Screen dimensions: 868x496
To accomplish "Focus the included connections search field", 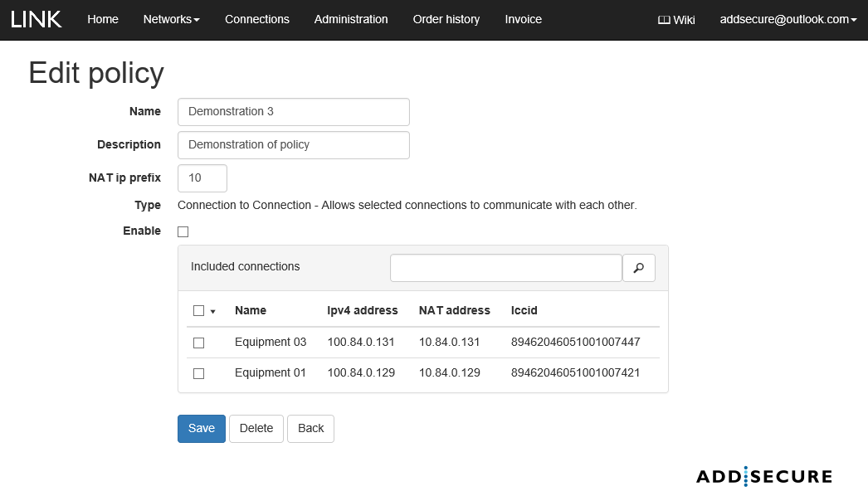I will point(505,268).
